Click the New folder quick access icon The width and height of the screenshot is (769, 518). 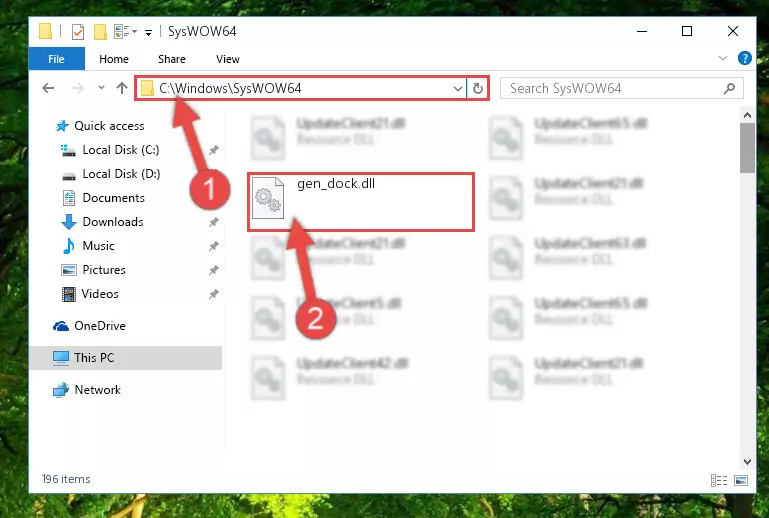pyautogui.click(x=100, y=32)
